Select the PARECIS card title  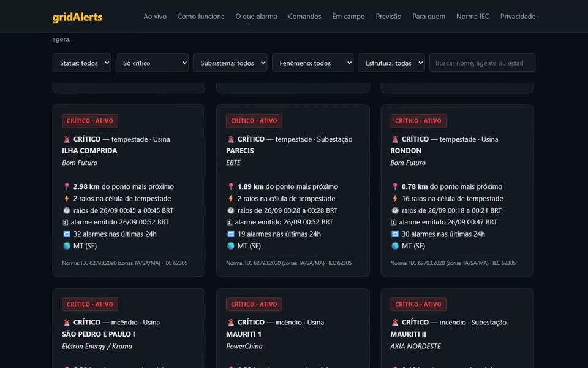click(240, 151)
